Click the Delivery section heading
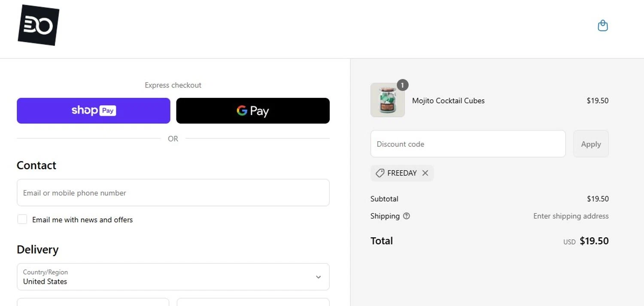The image size is (644, 306). pyautogui.click(x=37, y=249)
